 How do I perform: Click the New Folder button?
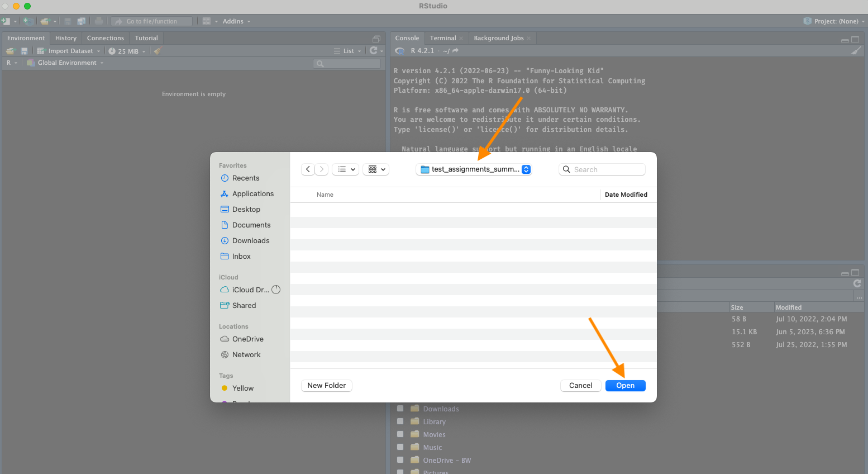[x=326, y=386]
